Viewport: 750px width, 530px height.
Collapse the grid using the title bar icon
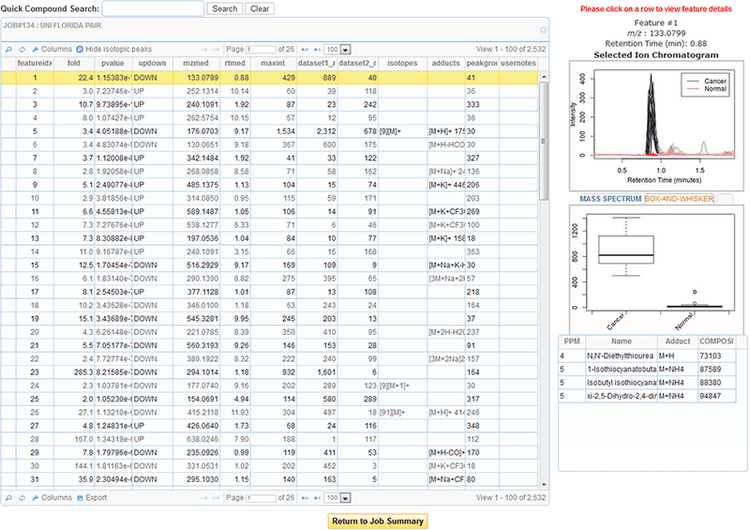click(x=543, y=30)
